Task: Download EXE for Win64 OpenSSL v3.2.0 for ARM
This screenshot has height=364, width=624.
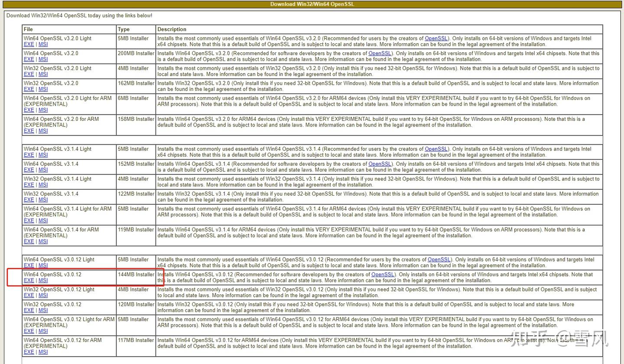Action: tap(29, 131)
